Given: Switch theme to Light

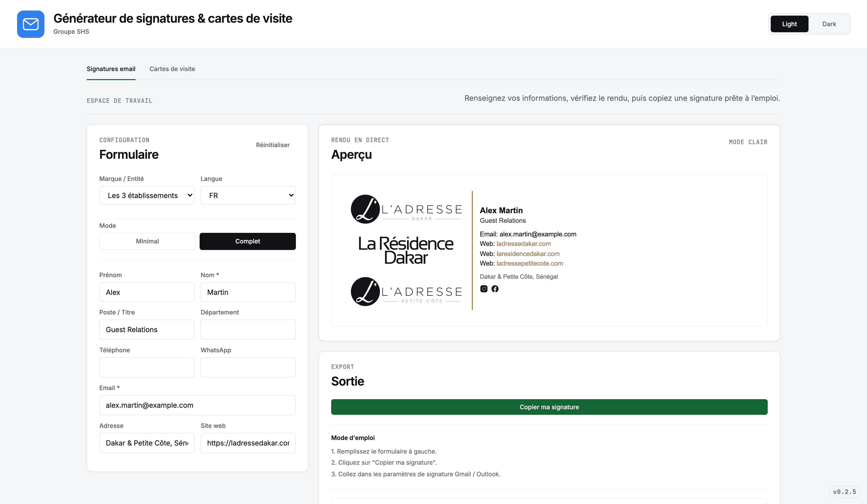Looking at the screenshot, I should click(789, 24).
